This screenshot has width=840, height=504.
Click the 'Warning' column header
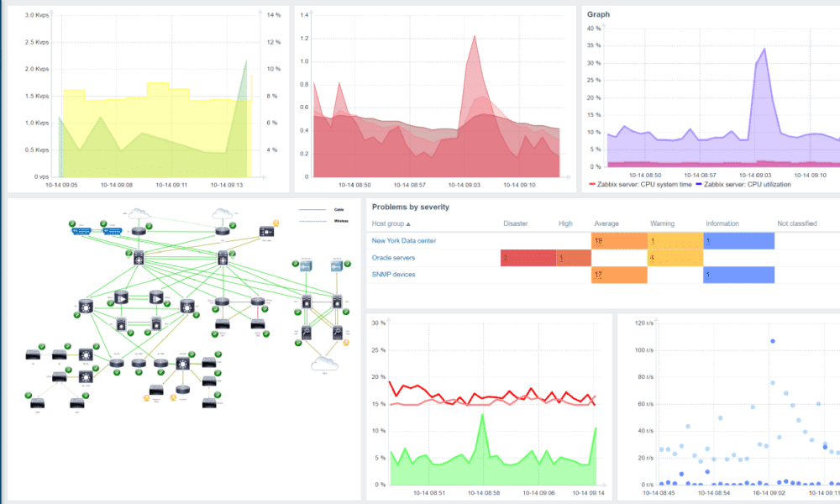[x=662, y=223]
